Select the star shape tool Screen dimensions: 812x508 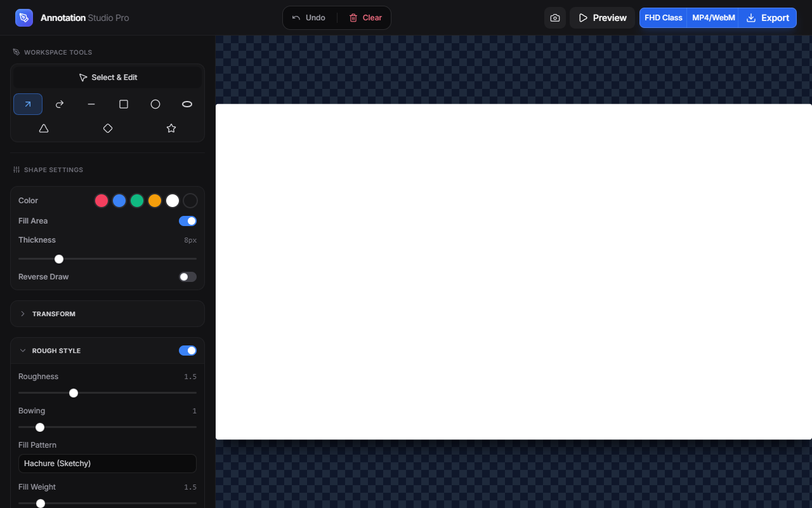coord(171,128)
